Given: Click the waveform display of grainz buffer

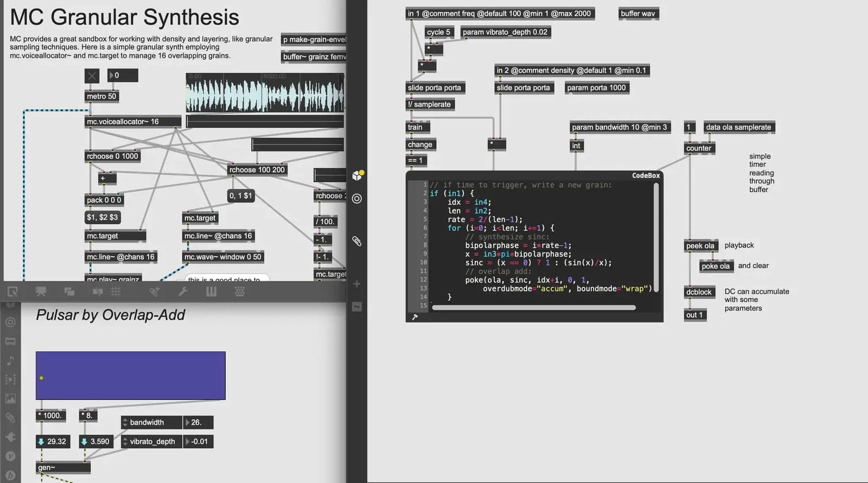Looking at the screenshot, I should (x=265, y=93).
